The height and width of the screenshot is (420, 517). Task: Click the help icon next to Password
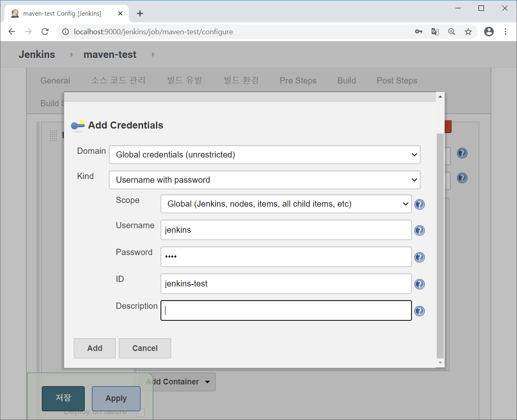coord(419,257)
